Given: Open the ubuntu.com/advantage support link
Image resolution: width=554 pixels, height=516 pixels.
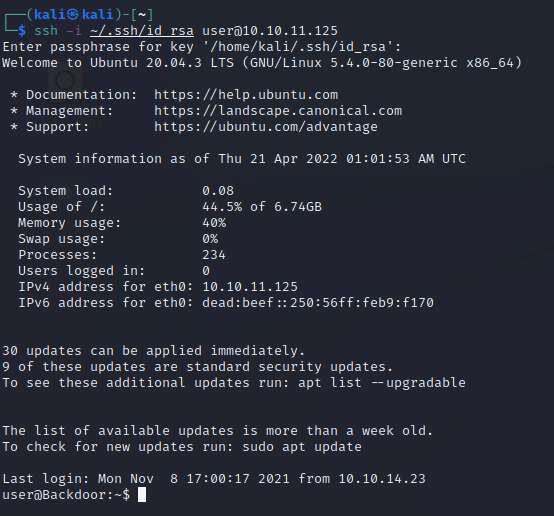Looking at the screenshot, I should point(266,127).
